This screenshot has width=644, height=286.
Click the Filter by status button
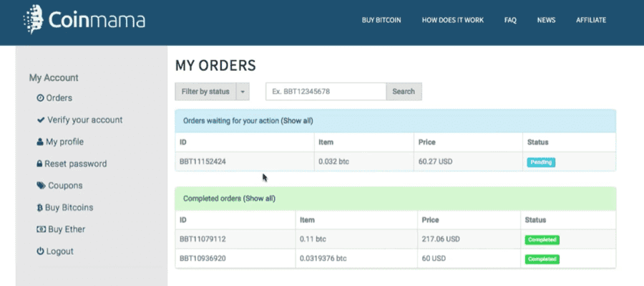pyautogui.click(x=205, y=91)
